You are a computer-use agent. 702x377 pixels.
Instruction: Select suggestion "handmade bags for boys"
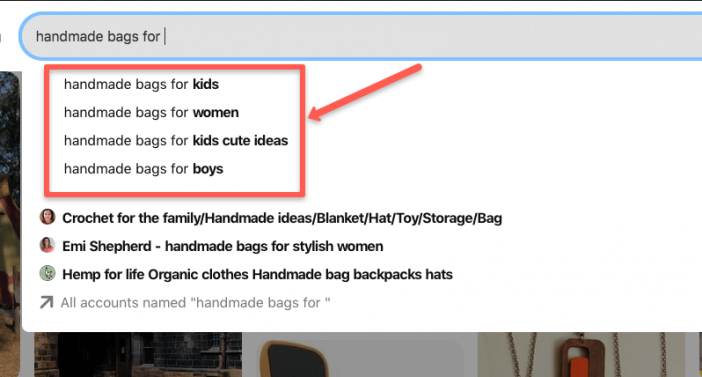[x=143, y=169]
